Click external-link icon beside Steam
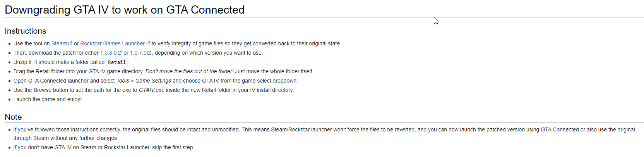The height and width of the screenshot is (157, 644). pyautogui.click(x=70, y=43)
